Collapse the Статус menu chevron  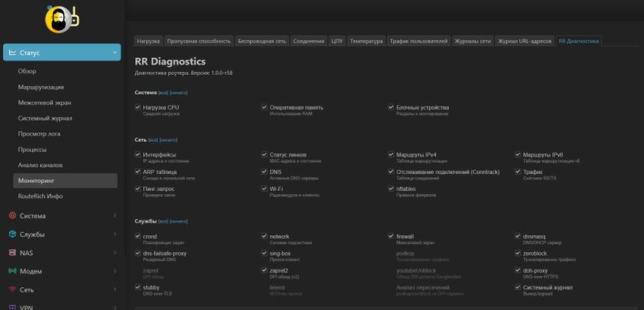(x=115, y=53)
